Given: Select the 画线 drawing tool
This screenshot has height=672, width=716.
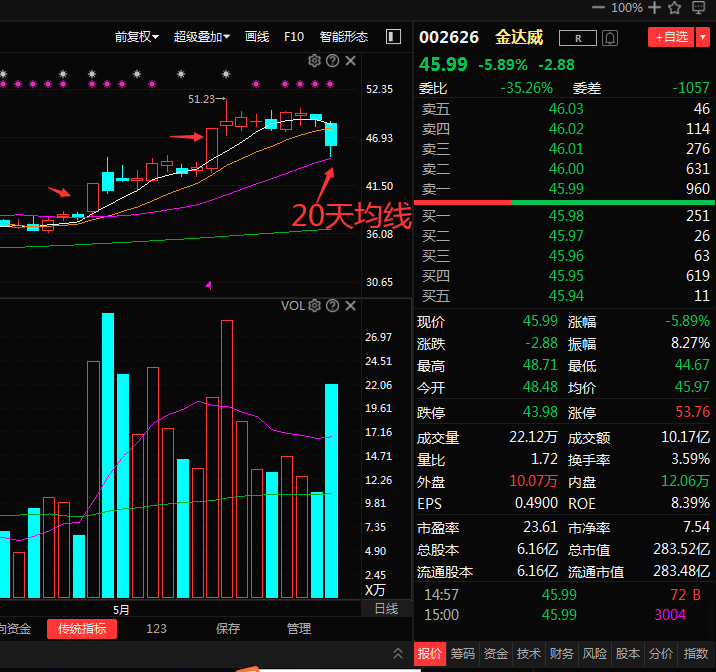Looking at the screenshot, I should [257, 37].
